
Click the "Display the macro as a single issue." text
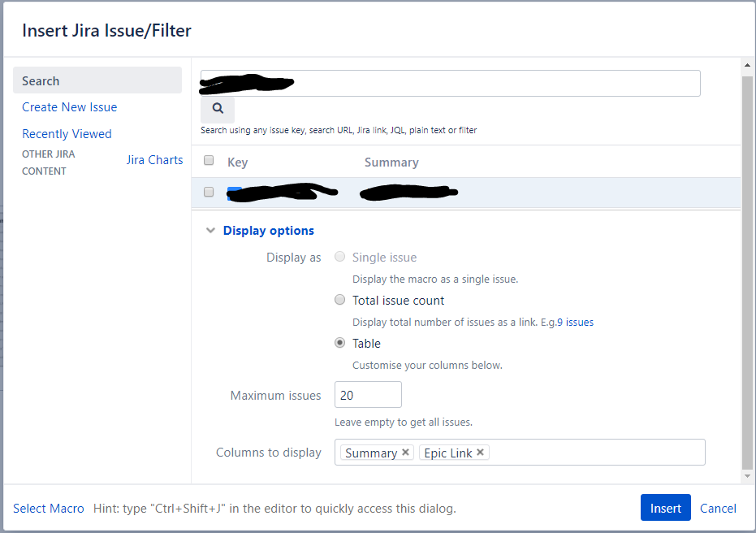435,279
